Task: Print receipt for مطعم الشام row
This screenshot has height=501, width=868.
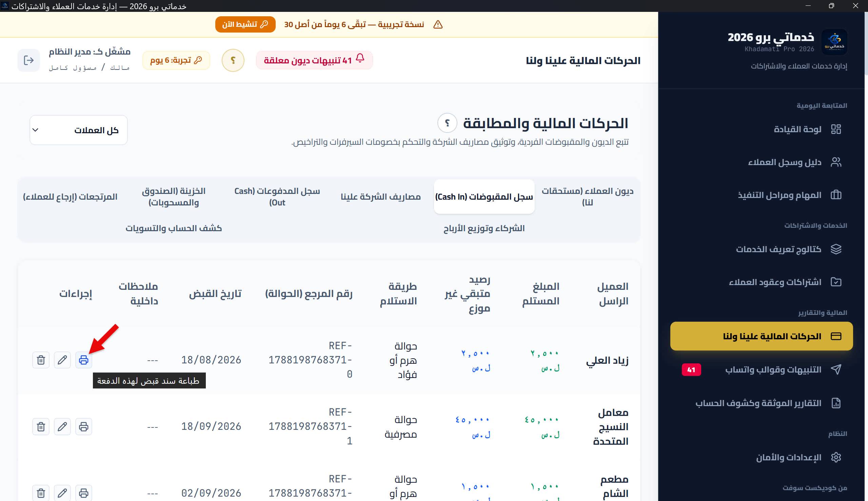Action: tap(84, 493)
